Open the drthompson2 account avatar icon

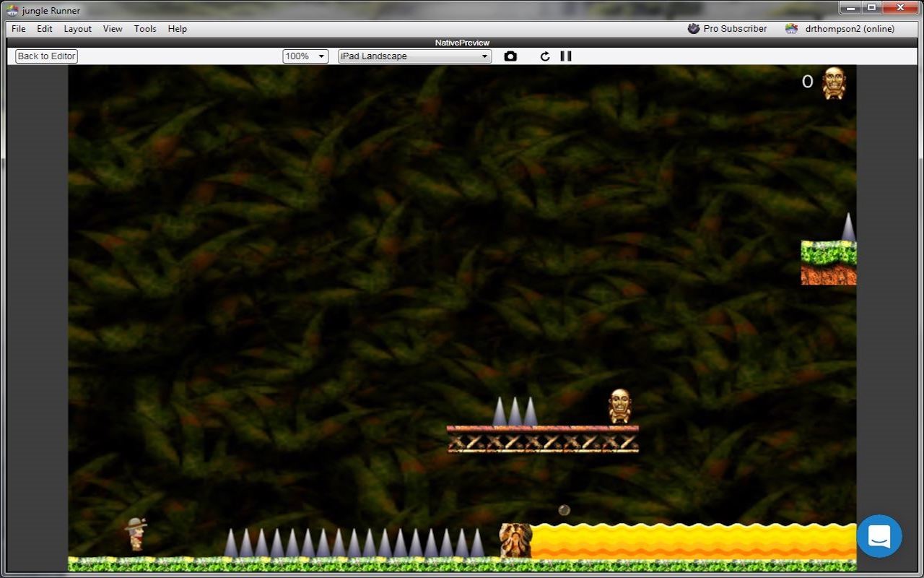coord(791,29)
